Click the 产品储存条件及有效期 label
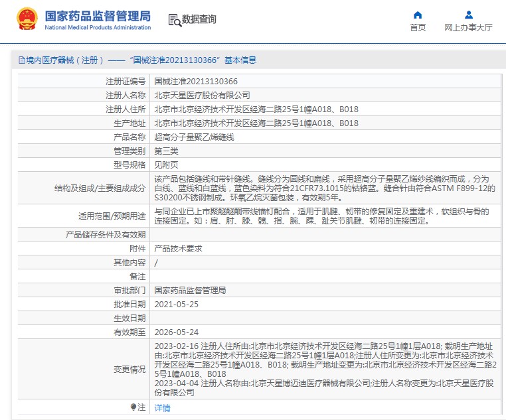The height and width of the screenshot is (420, 506). pos(106,235)
